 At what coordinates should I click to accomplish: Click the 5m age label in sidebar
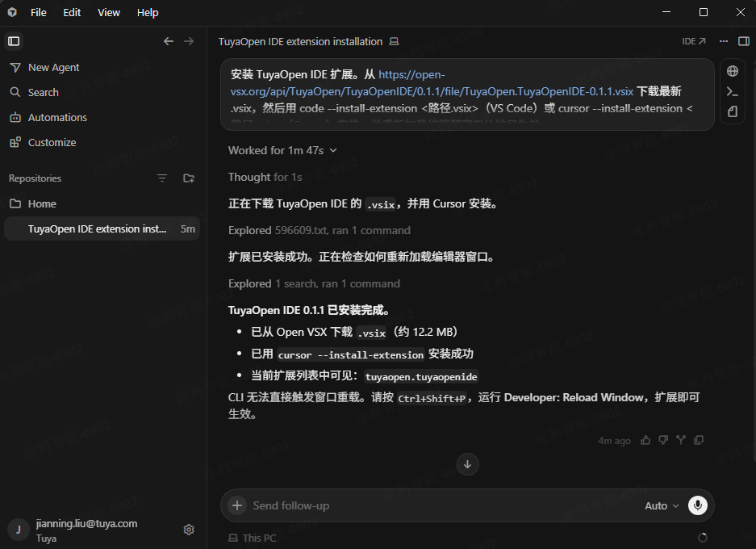click(187, 228)
